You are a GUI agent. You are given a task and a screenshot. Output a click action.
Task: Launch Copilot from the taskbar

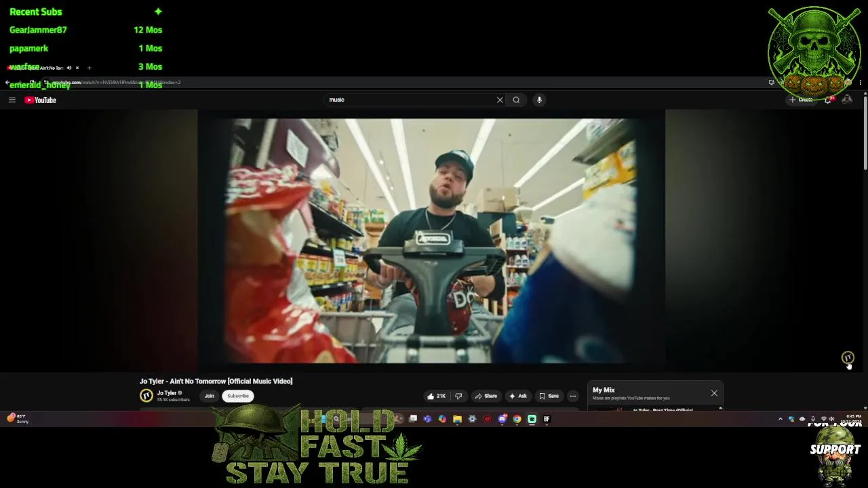point(442,419)
